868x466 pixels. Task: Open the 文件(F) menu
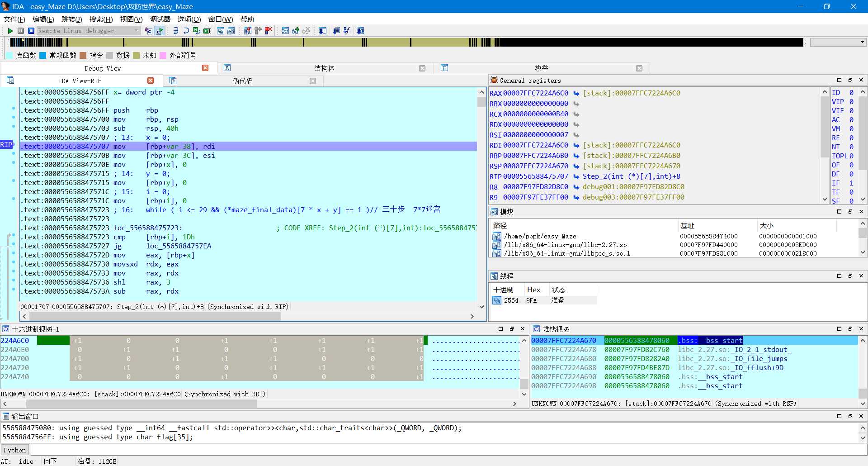[x=14, y=19]
